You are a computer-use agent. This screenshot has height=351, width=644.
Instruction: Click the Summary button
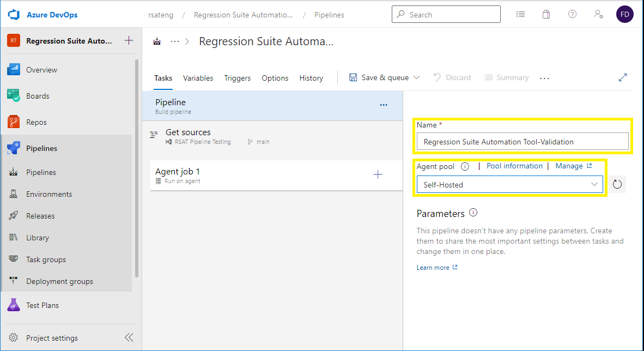506,78
